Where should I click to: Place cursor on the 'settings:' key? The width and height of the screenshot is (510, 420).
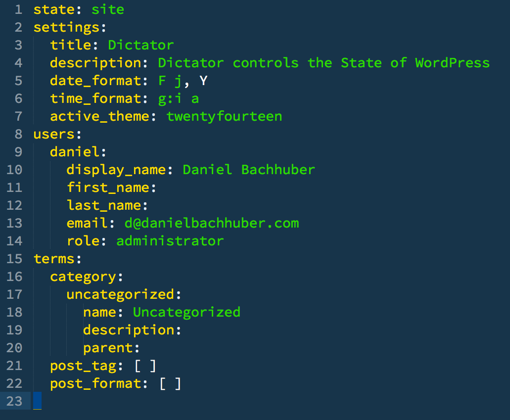point(70,28)
